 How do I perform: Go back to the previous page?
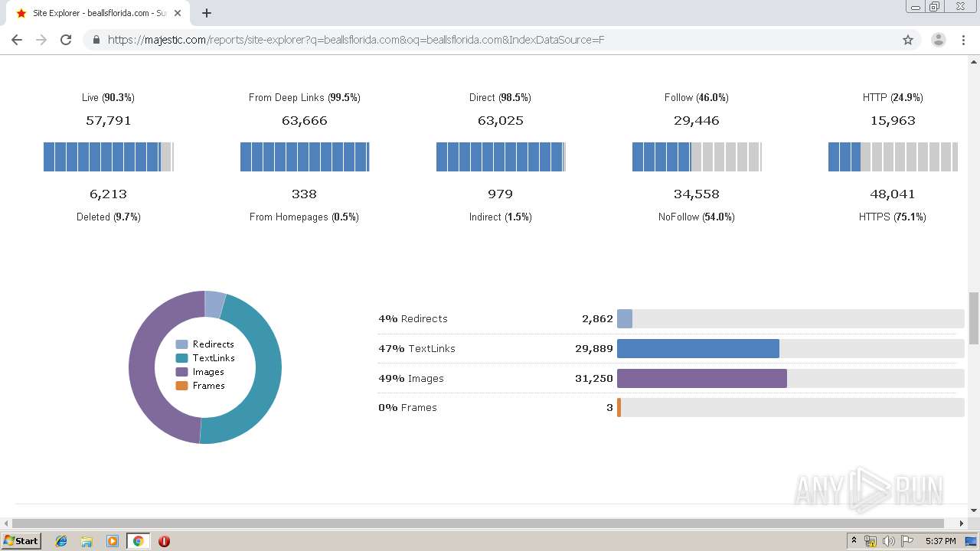[x=17, y=40]
